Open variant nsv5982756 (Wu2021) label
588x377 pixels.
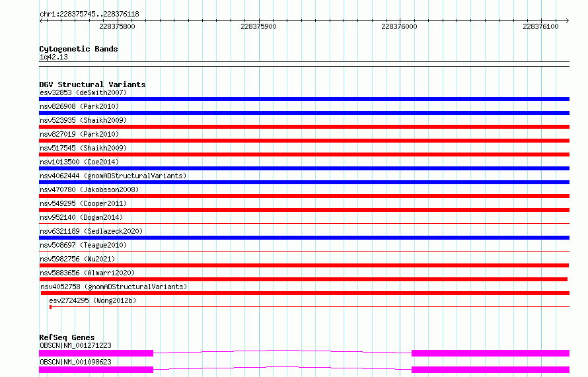pyautogui.click(x=77, y=259)
